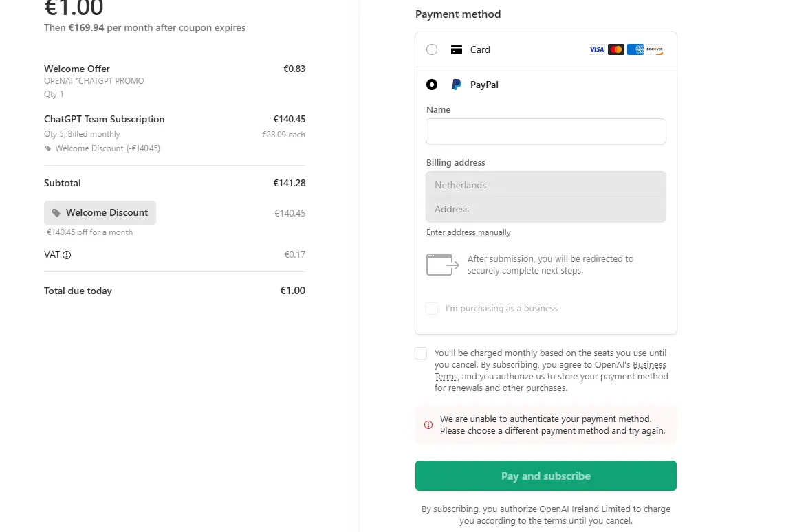Check the monthly charge agreement checkbox
Viewport: 797px width, 532px height.
[x=421, y=354]
